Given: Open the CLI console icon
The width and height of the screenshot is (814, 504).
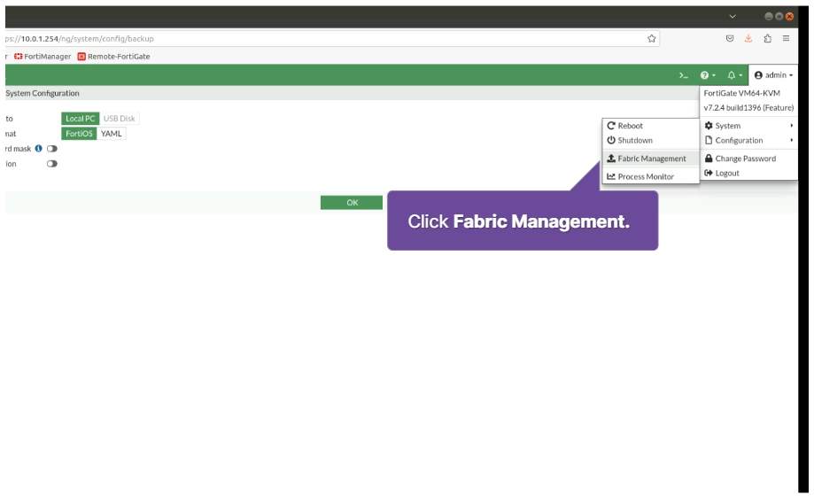Looking at the screenshot, I should [x=683, y=75].
